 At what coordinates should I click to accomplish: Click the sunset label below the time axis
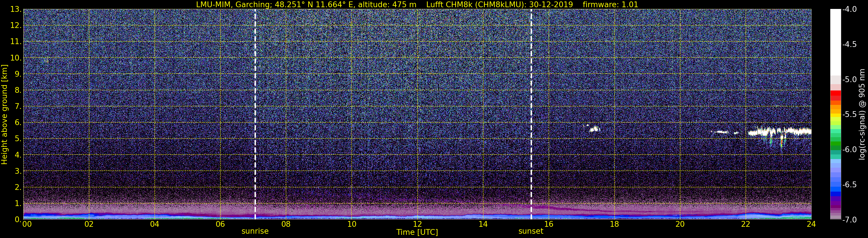click(x=531, y=231)
